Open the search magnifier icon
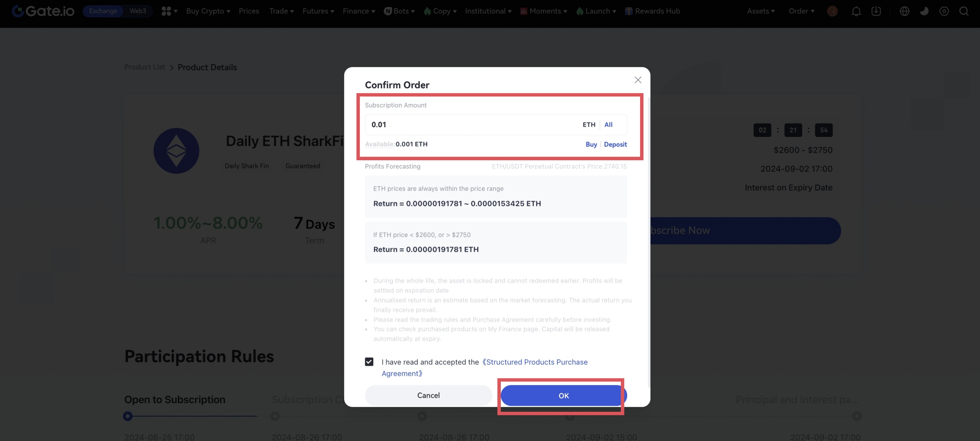980x441 pixels. click(964, 11)
